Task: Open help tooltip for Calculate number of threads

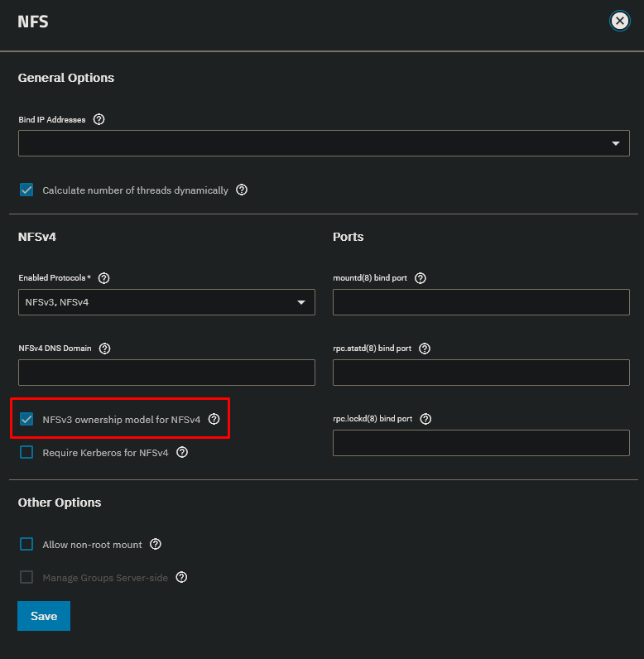Action: click(x=242, y=190)
